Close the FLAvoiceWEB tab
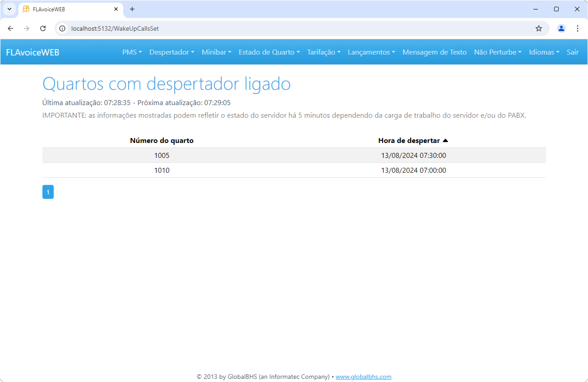 click(x=116, y=9)
